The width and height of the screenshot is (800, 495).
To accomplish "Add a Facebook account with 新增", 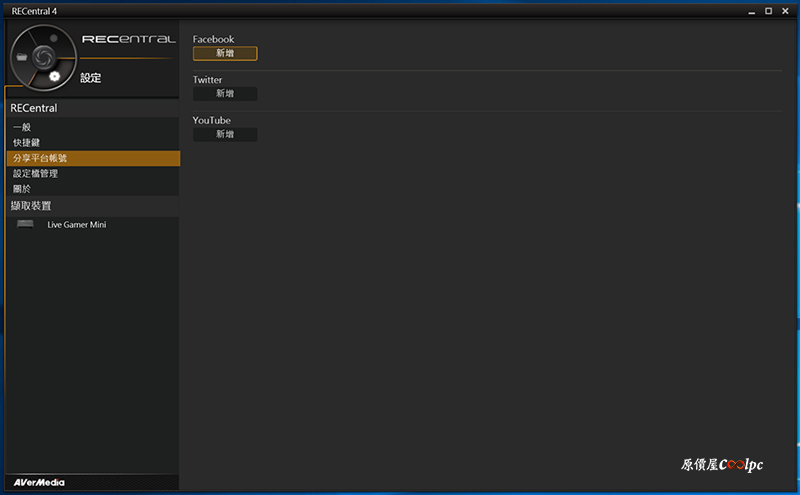I will coord(225,53).
